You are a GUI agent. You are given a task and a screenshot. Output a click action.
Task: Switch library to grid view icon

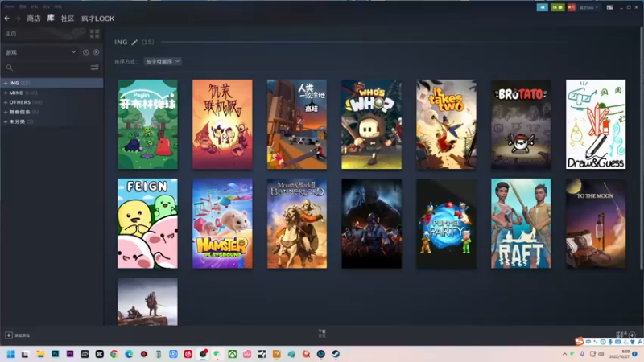94,34
